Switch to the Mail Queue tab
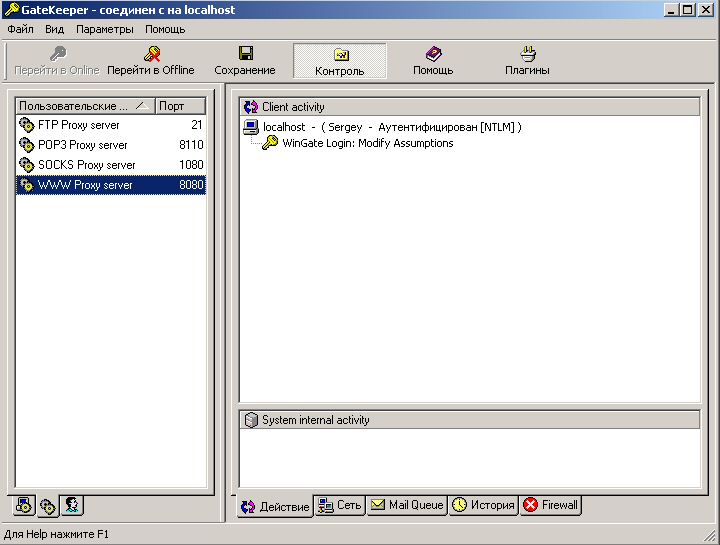The image size is (720, 545). click(407, 505)
